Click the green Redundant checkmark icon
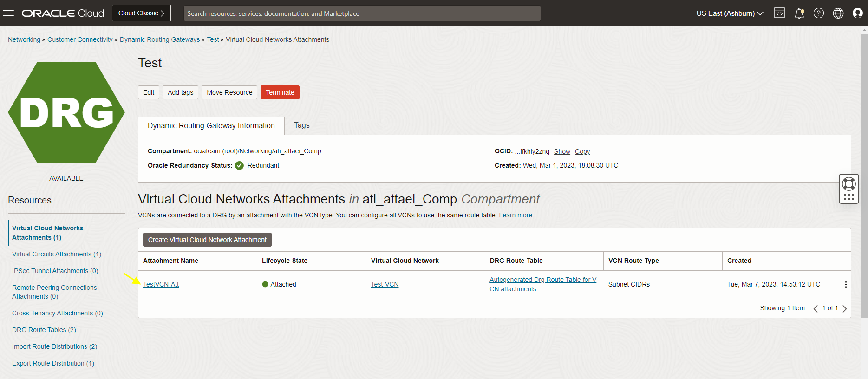This screenshot has height=379, width=868. pyautogui.click(x=239, y=165)
